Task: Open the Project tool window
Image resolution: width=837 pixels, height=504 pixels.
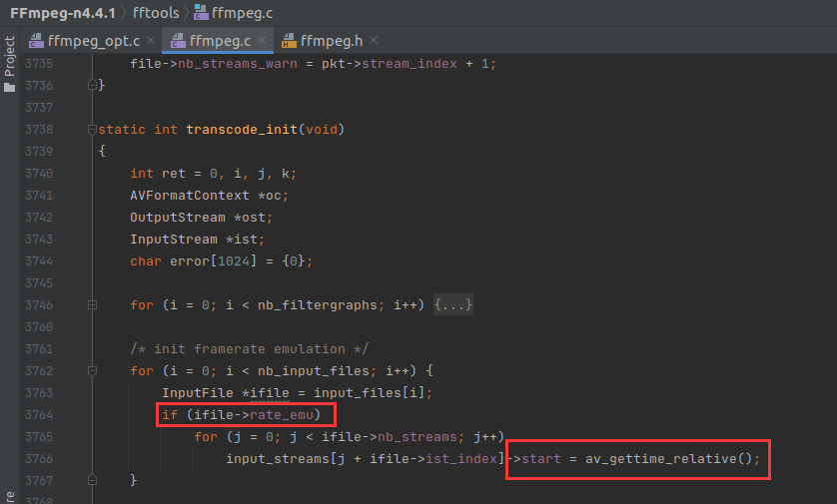Action: click(x=10, y=57)
